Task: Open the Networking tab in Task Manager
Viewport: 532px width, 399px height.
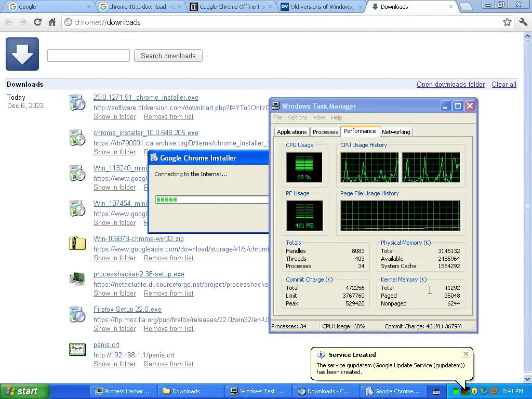Action: pyautogui.click(x=396, y=132)
